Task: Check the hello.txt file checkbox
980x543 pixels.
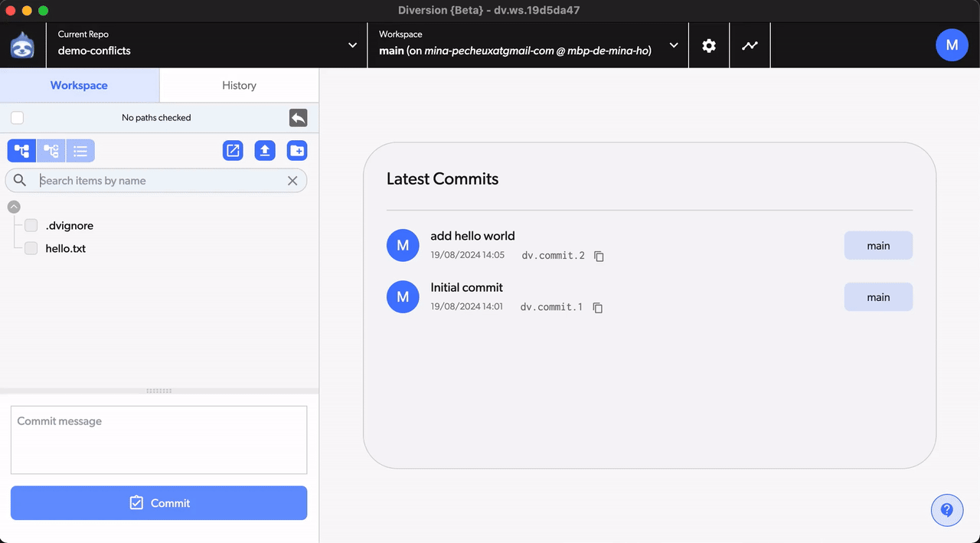Action: [x=31, y=248]
